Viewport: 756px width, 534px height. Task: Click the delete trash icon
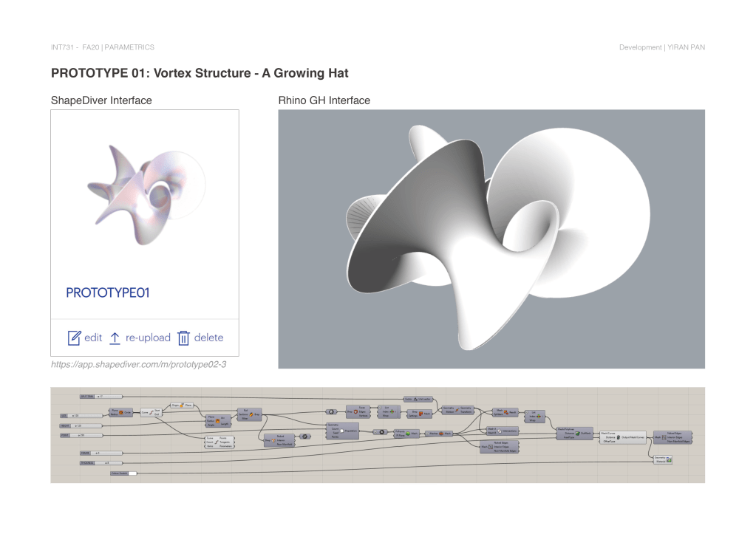tap(184, 338)
